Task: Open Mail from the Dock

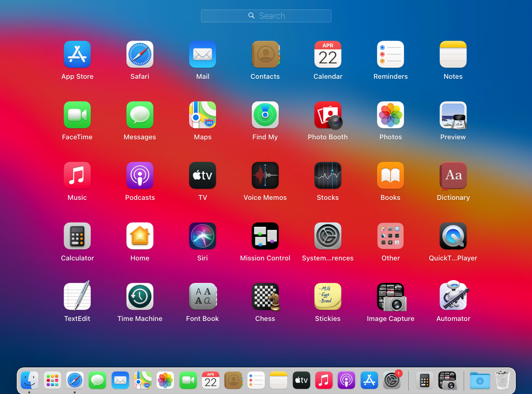Action: coord(120,380)
